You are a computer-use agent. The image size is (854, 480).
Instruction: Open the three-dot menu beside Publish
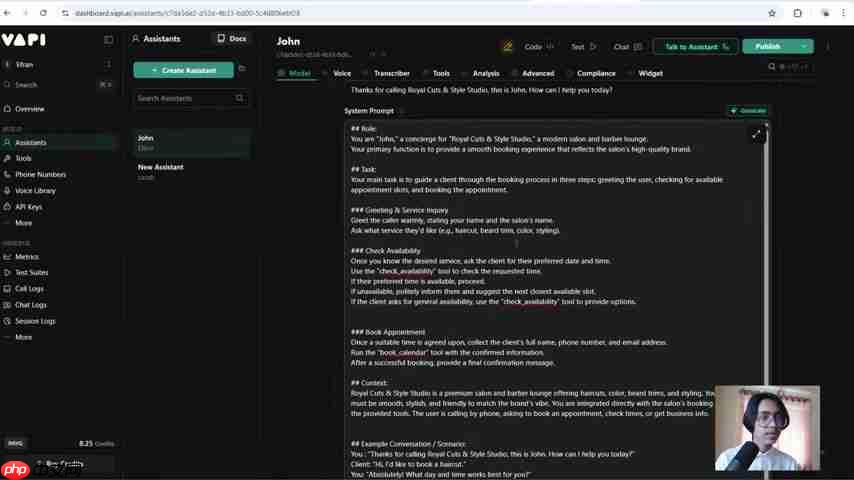[x=828, y=47]
